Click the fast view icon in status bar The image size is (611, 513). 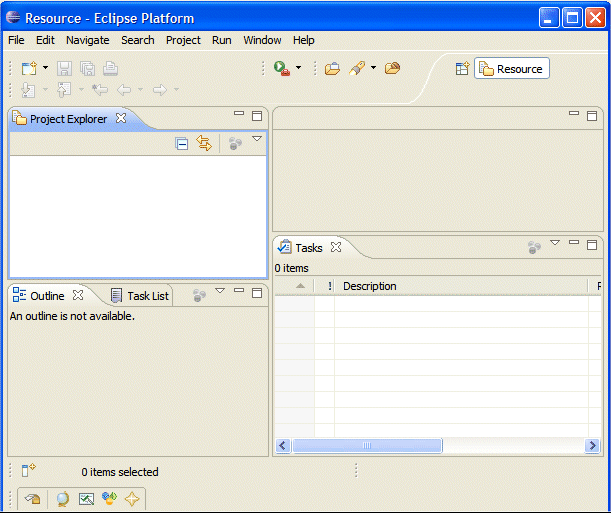click(29, 470)
